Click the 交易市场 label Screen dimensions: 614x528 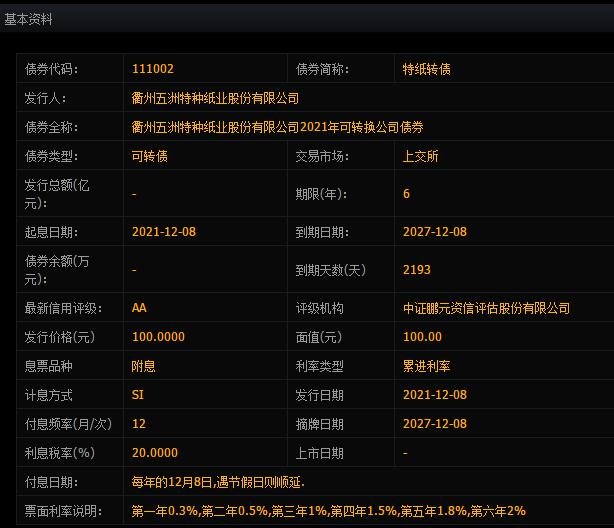pyautogui.click(x=322, y=156)
